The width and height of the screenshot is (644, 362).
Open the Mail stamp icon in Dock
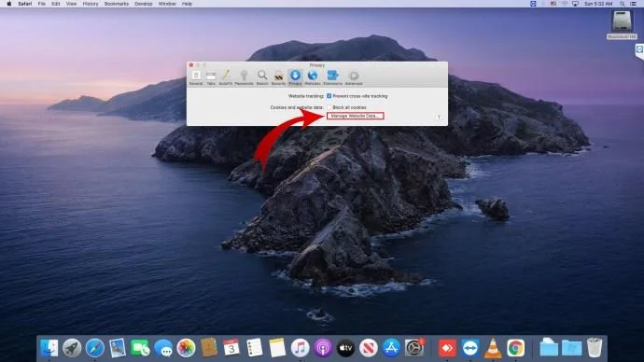[x=118, y=348]
